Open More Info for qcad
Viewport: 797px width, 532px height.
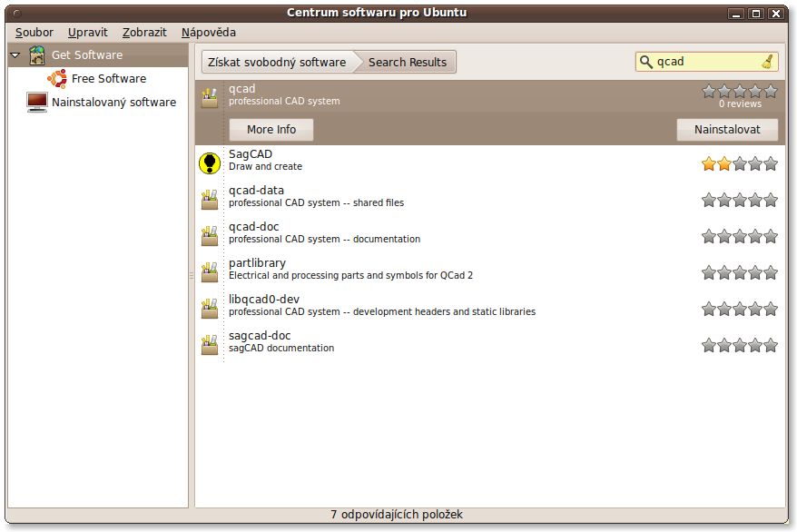(x=271, y=130)
